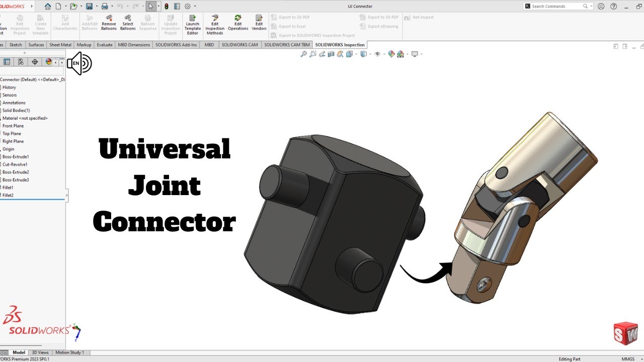The height and width of the screenshot is (362, 644).
Task: Switch to the Sketch tab
Action: (16, 45)
